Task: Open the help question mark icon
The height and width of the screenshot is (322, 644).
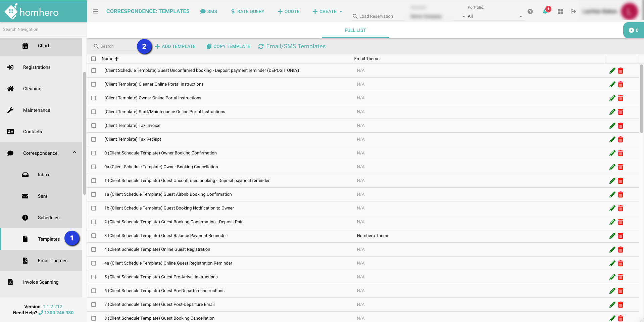Action: pyautogui.click(x=530, y=11)
